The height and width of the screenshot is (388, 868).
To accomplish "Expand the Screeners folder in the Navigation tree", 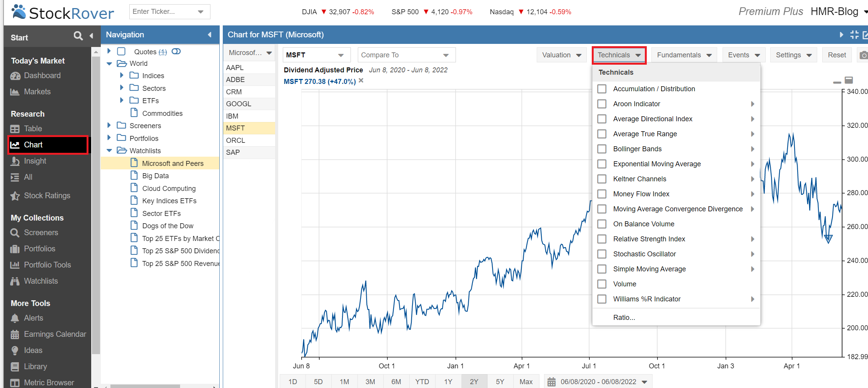I will [x=109, y=125].
